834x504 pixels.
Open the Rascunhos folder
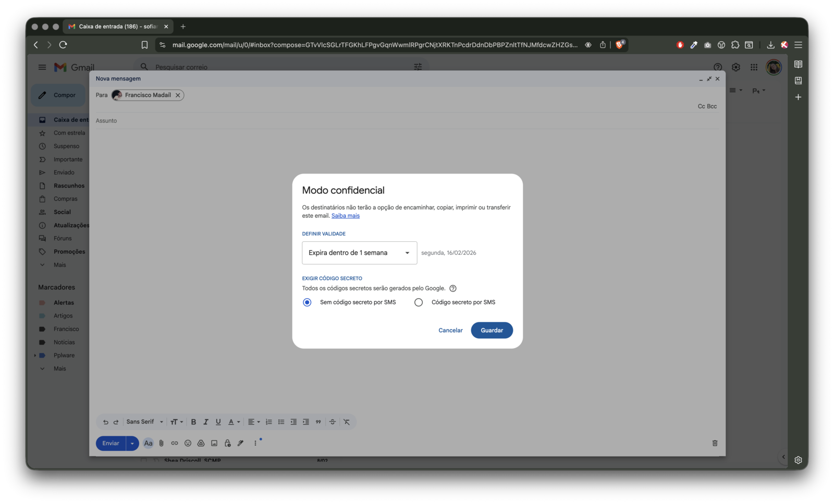(x=69, y=186)
